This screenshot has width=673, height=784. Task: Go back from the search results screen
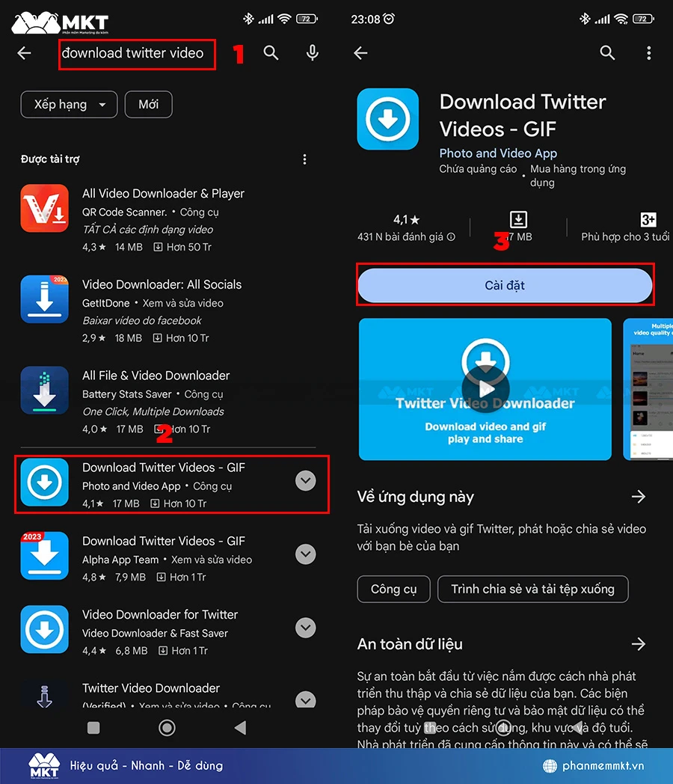[x=24, y=53]
